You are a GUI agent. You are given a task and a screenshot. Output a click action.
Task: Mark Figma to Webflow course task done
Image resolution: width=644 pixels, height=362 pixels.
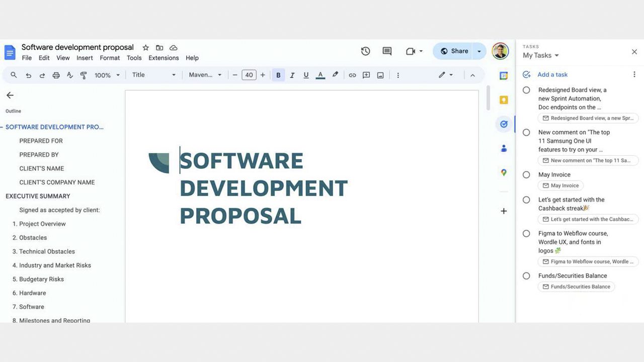526,234
